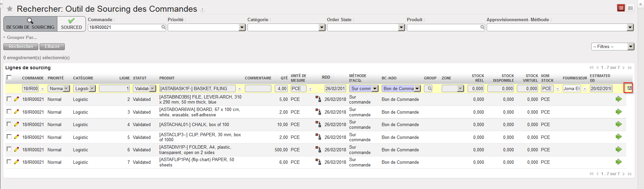
Task: Expand the Grouper Par section
Action: point(20,37)
